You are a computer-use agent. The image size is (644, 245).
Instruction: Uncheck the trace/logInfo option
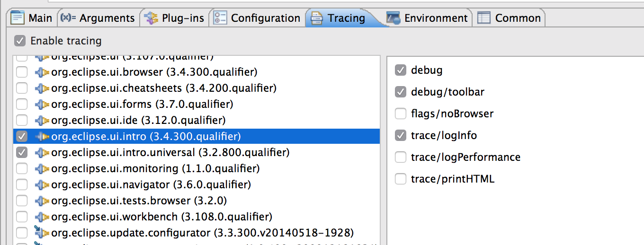(x=401, y=136)
